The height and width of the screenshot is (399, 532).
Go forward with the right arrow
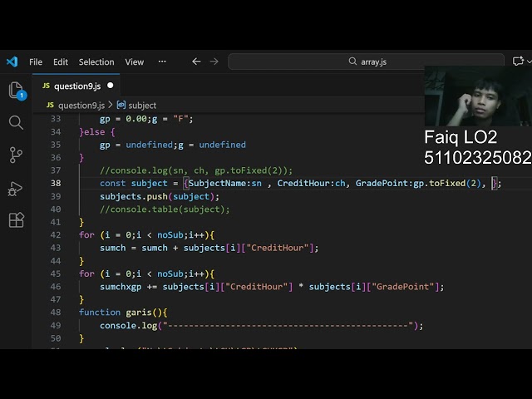(x=214, y=62)
